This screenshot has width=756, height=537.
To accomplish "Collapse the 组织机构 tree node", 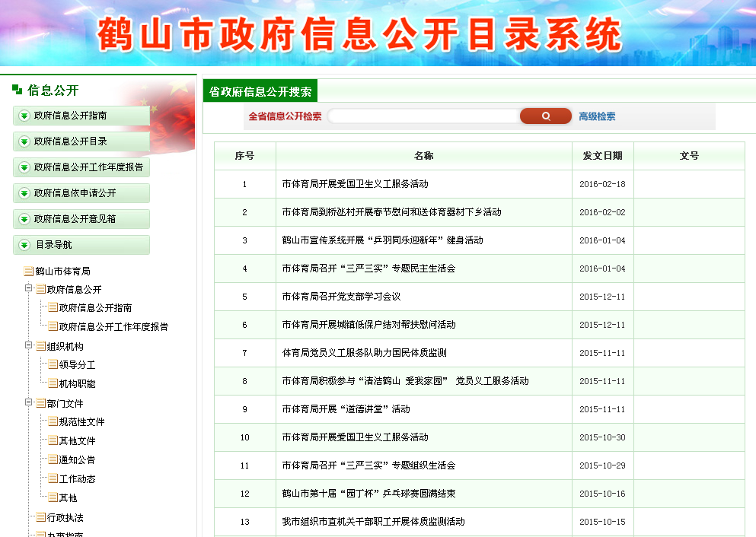I will [x=29, y=345].
